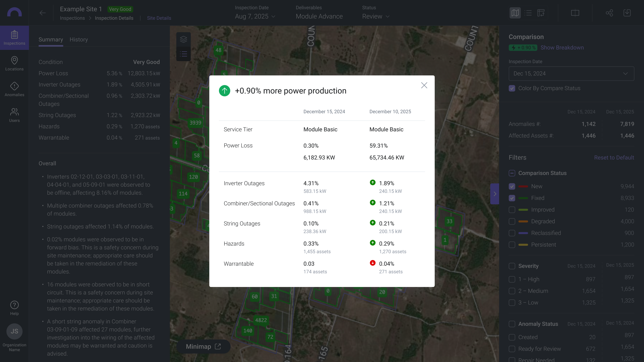The image size is (644, 362).
Task: Switch to list view icon
Action: 528,13
